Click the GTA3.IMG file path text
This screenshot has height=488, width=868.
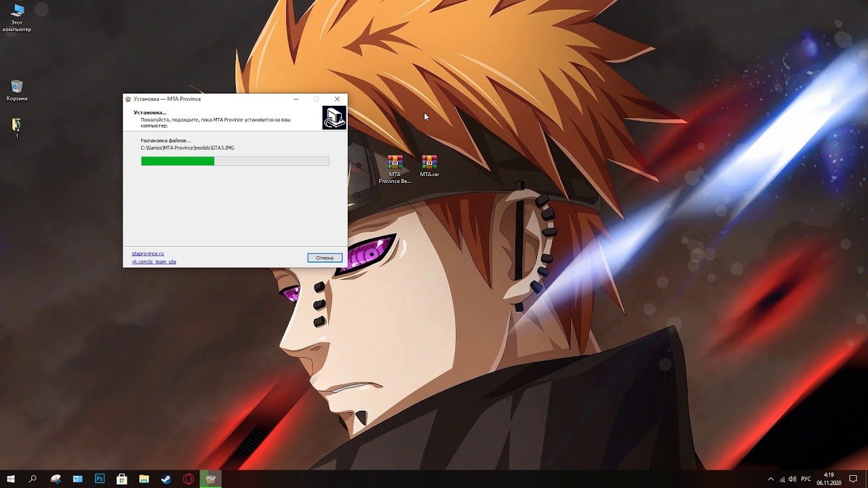[x=187, y=148]
